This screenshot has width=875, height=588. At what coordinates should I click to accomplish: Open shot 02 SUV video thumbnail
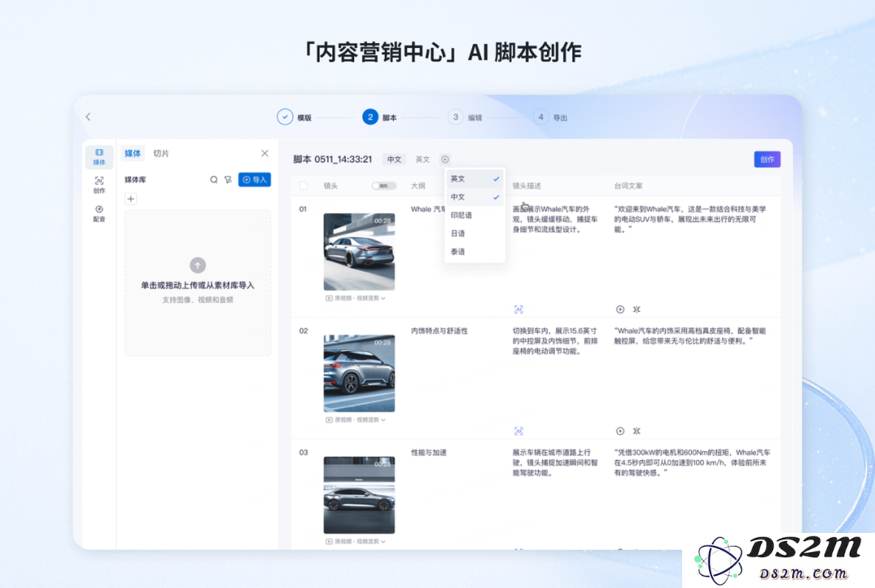[360, 373]
